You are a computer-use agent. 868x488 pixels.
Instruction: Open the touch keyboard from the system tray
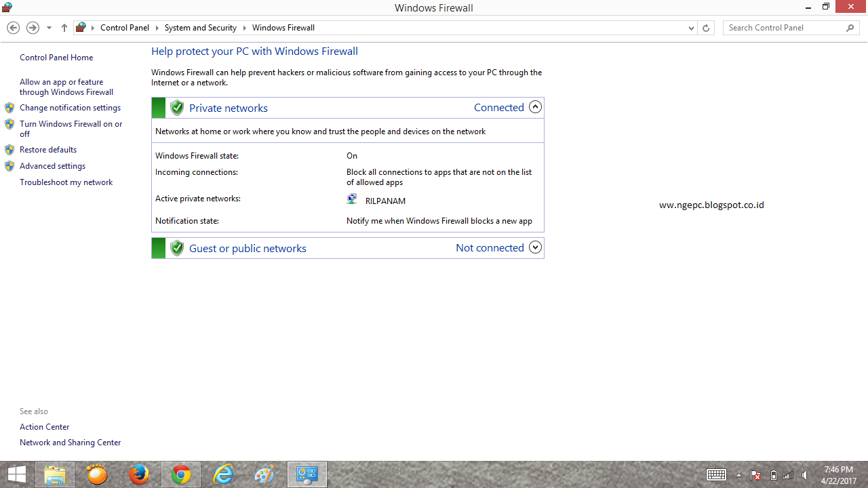[x=716, y=474]
